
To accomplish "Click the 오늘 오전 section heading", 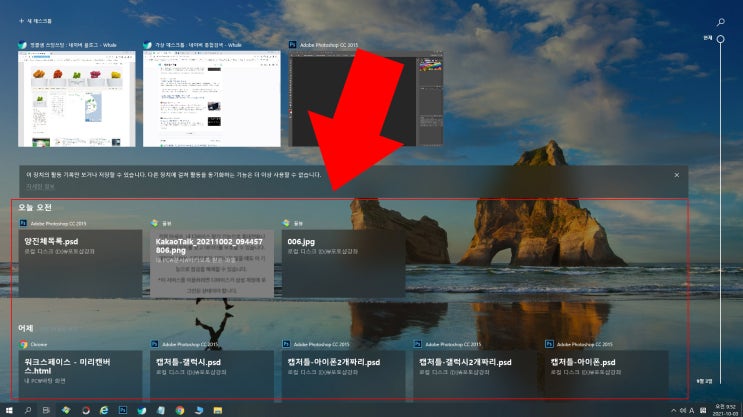I will [35, 207].
